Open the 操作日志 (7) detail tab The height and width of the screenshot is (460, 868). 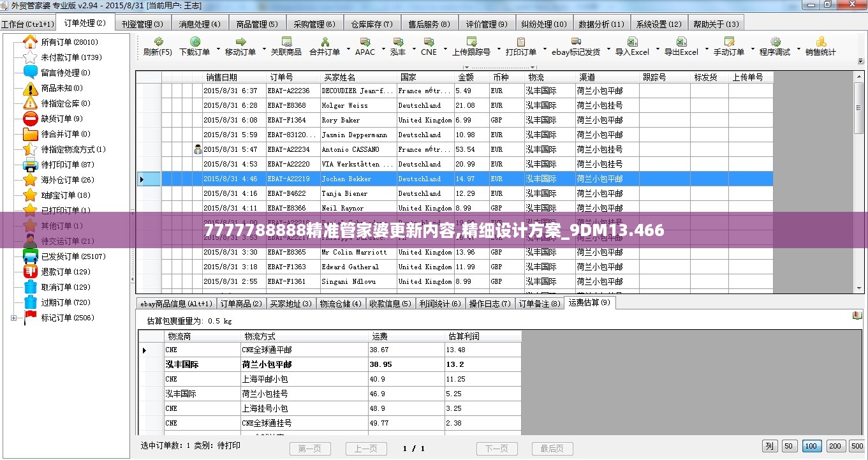[x=490, y=304]
